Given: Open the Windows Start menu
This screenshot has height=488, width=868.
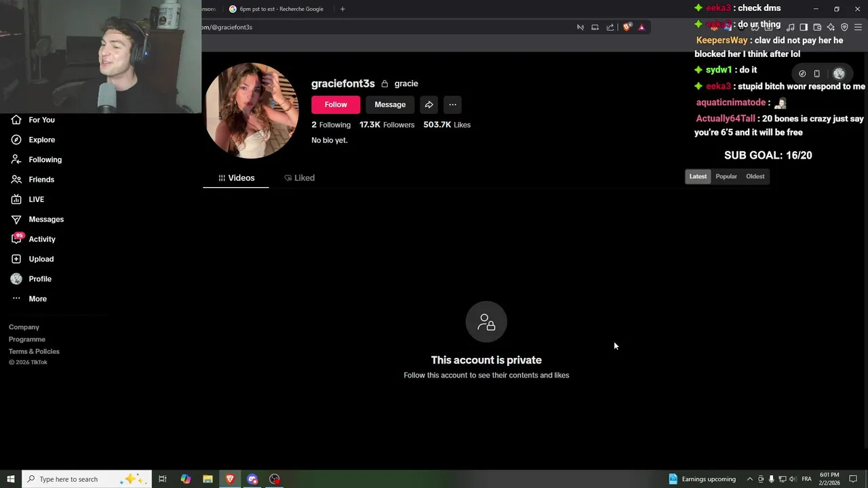Looking at the screenshot, I should (11, 479).
